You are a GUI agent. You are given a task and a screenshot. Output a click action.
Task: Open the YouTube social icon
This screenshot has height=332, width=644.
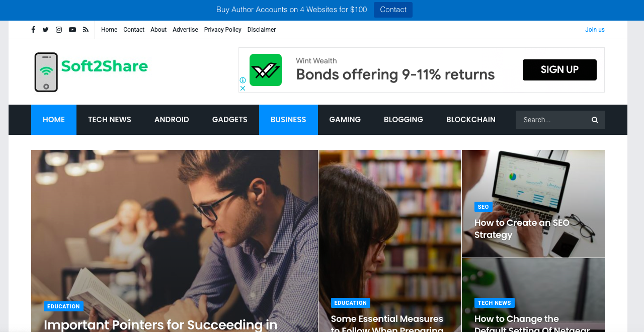pos(72,30)
